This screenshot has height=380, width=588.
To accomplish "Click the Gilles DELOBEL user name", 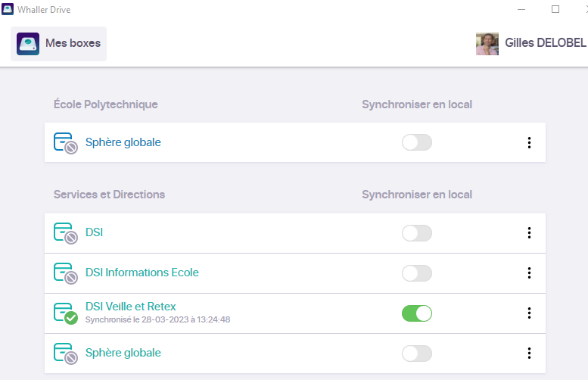I will tap(546, 44).
